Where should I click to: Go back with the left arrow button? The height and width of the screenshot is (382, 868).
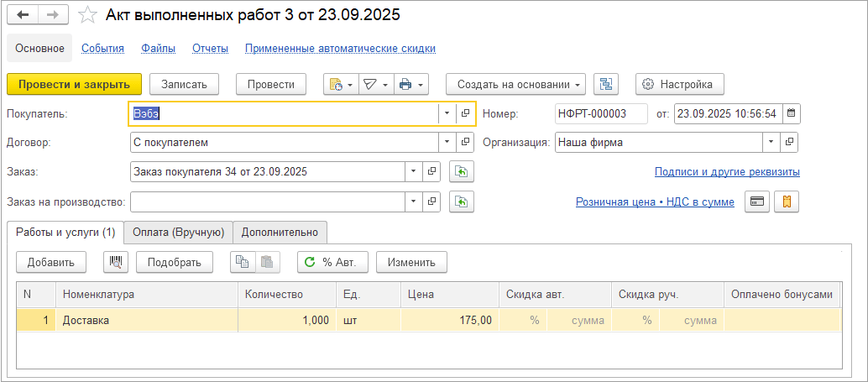23,15
